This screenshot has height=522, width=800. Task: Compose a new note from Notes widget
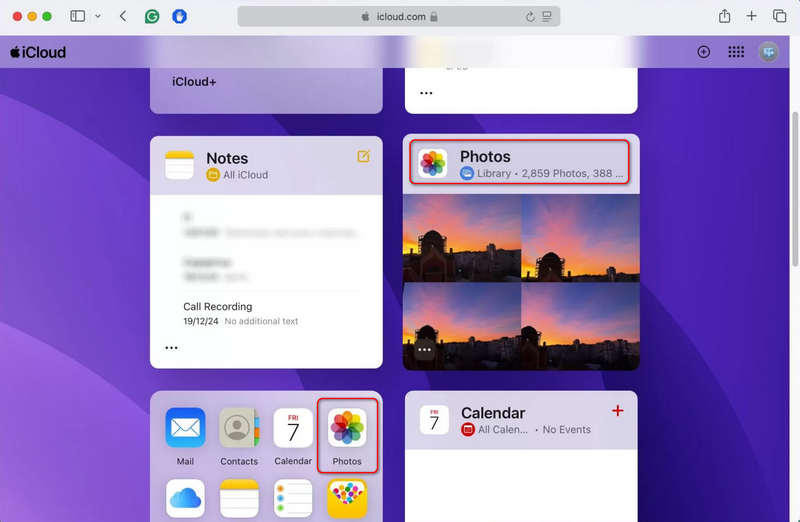click(363, 156)
